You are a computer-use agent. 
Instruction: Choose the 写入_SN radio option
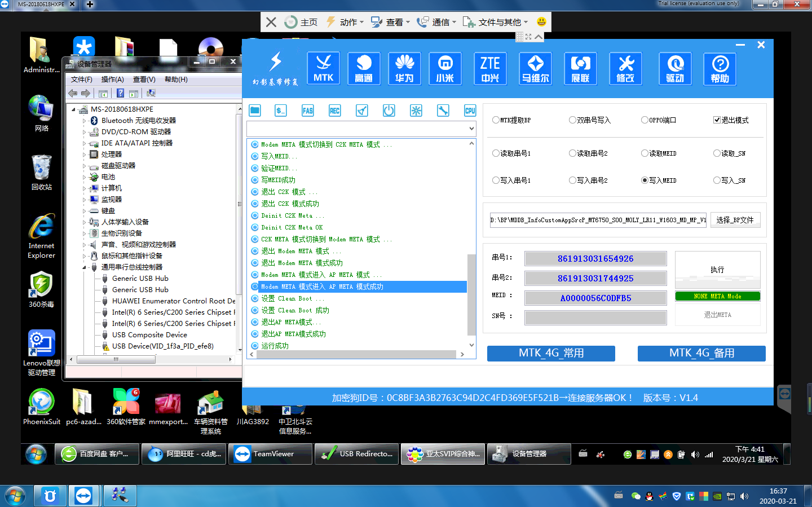[717, 180]
